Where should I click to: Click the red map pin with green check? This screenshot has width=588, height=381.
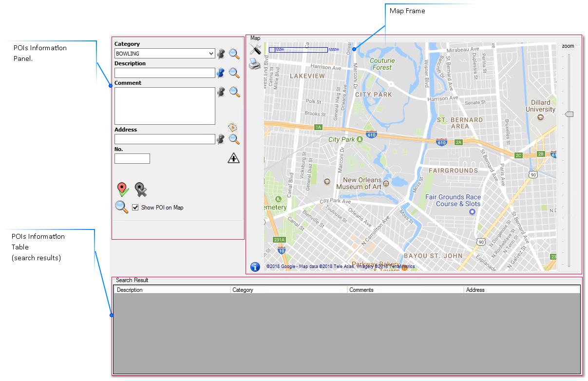(x=123, y=189)
